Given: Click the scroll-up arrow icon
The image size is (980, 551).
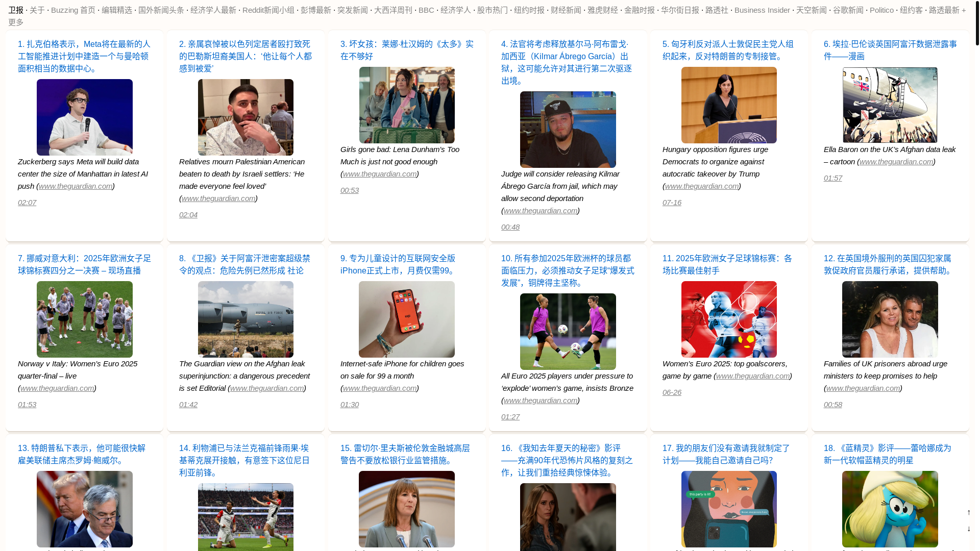Looking at the screenshot, I should (969, 512).
